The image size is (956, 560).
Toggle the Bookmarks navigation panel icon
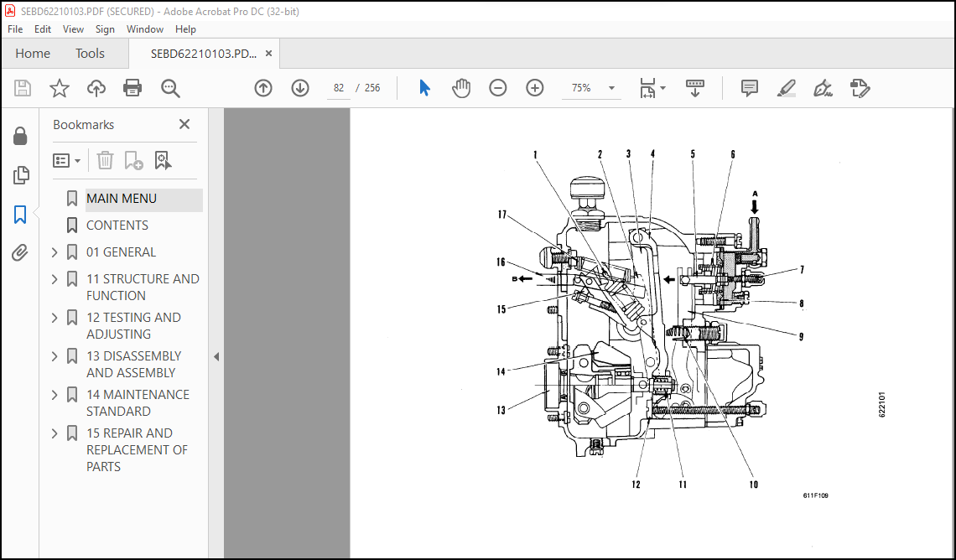pyautogui.click(x=20, y=215)
